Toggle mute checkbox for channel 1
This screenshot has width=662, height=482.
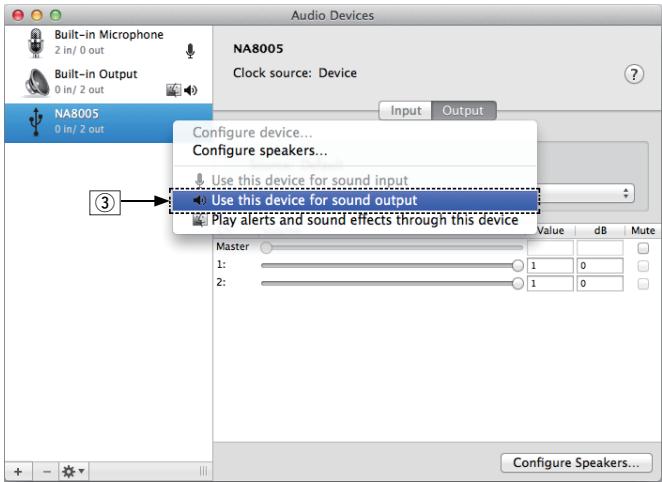coord(643,266)
